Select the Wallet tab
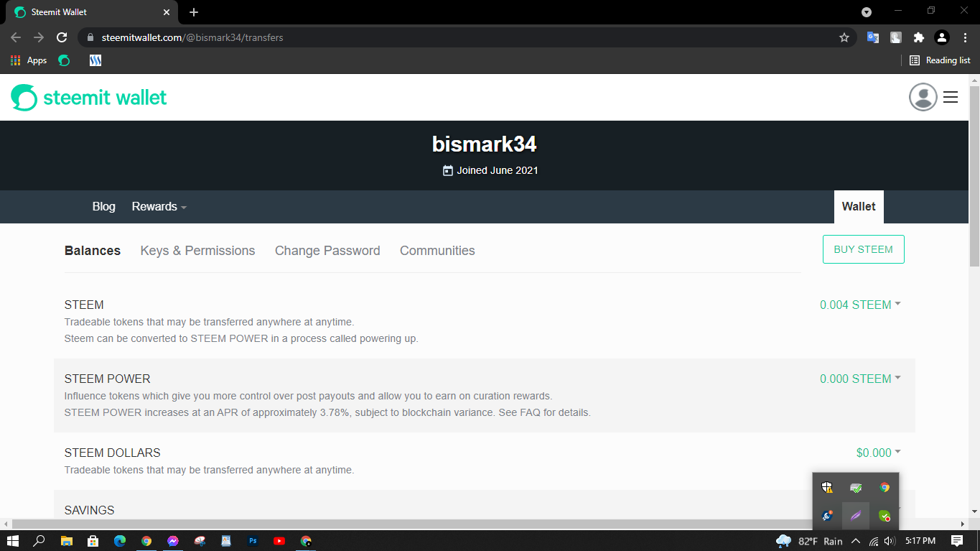The height and width of the screenshot is (551, 980). point(859,207)
